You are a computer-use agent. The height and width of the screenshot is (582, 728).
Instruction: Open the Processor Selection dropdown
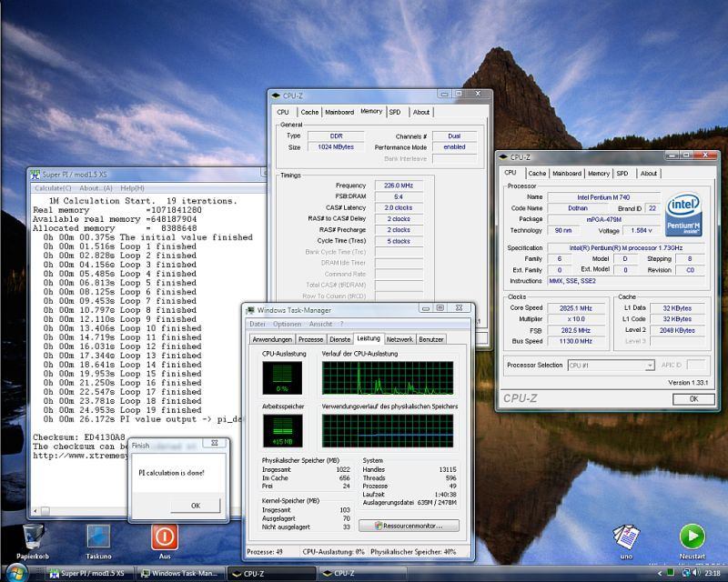coord(611,366)
